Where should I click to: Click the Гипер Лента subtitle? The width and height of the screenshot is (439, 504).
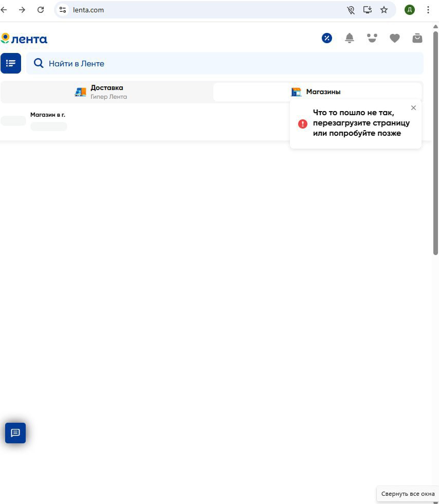[x=108, y=97]
